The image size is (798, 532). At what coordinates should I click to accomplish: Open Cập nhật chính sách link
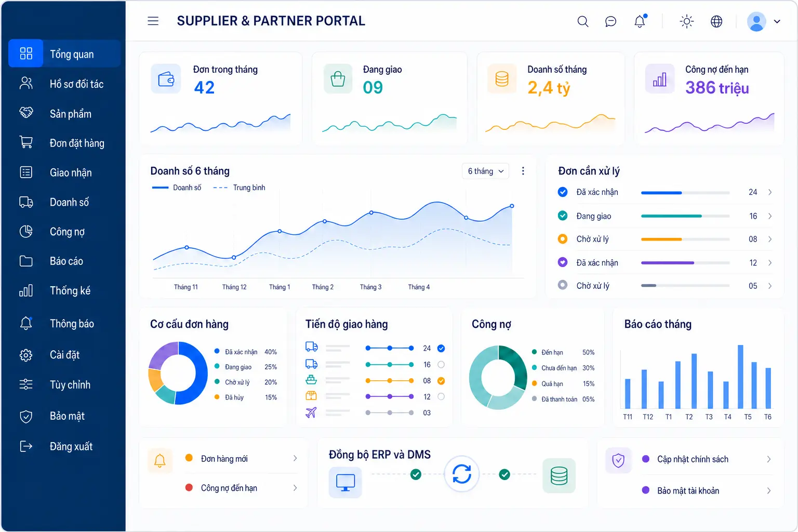(x=707, y=459)
